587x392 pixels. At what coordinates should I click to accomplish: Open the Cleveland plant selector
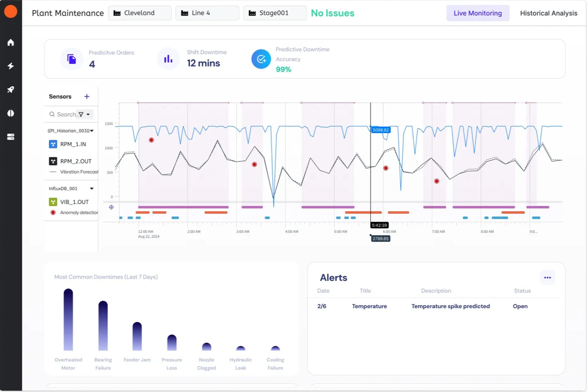tap(140, 13)
